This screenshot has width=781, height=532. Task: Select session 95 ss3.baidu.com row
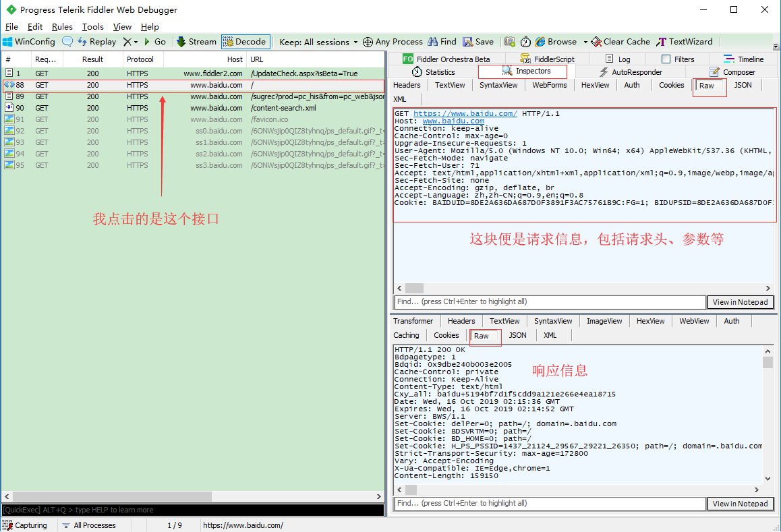[194, 165]
